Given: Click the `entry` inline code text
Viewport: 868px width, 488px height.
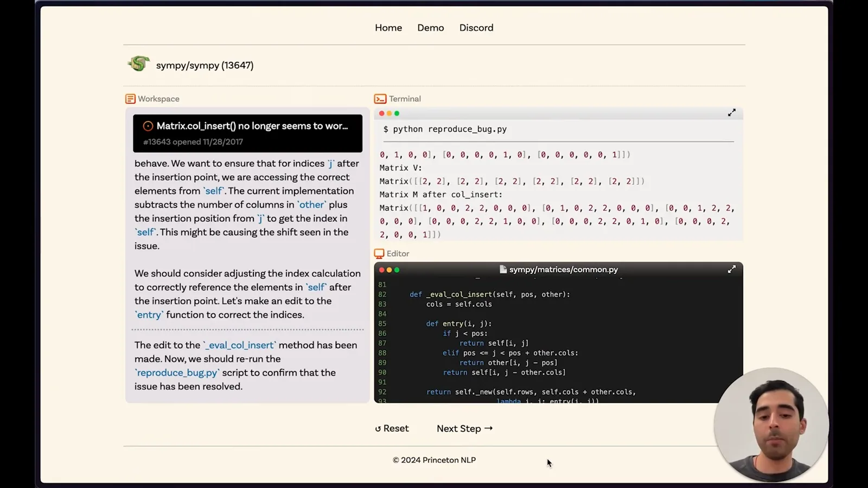Looking at the screenshot, I should [x=149, y=314].
